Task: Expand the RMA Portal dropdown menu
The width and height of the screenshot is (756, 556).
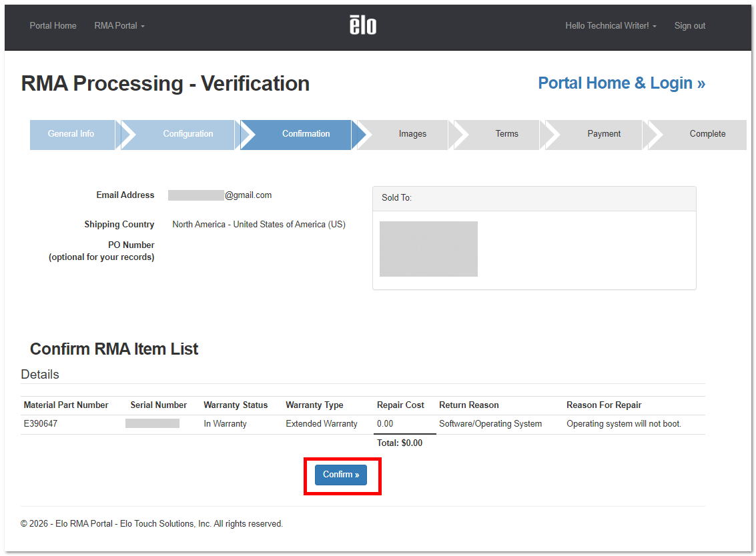Action: 119,25
